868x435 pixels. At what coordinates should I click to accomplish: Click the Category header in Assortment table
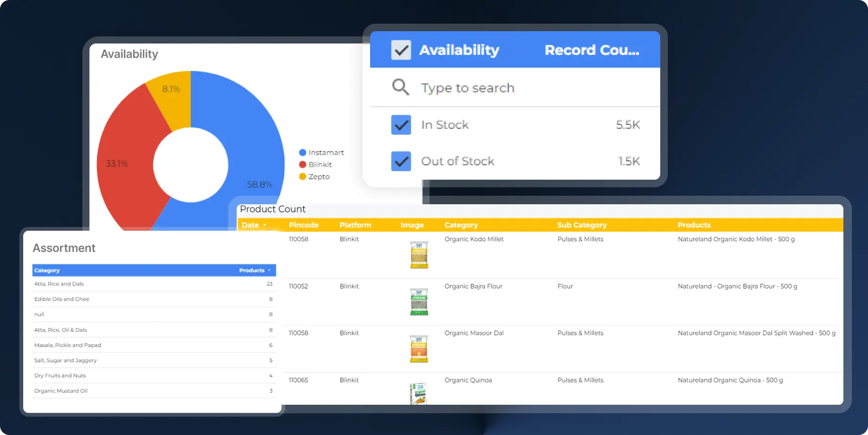pyautogui.click(x=47, y=270)
